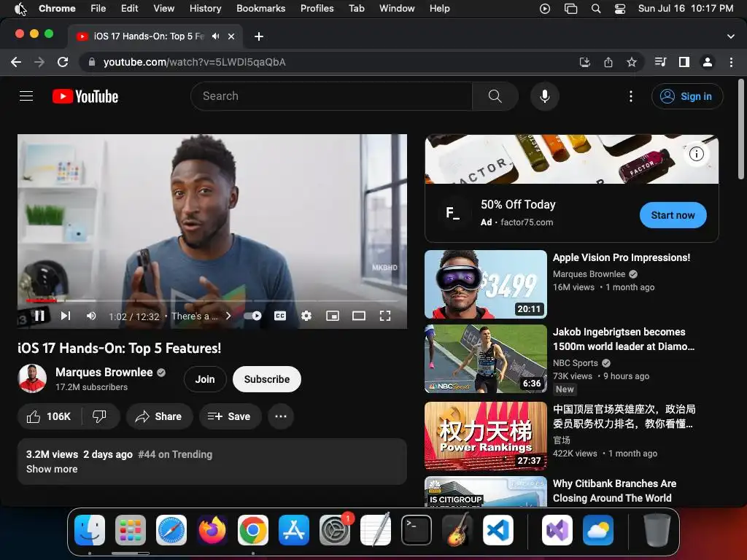Bookmark this tab with star icon
This screenshot has height=560, width=747.
[632, 62]
